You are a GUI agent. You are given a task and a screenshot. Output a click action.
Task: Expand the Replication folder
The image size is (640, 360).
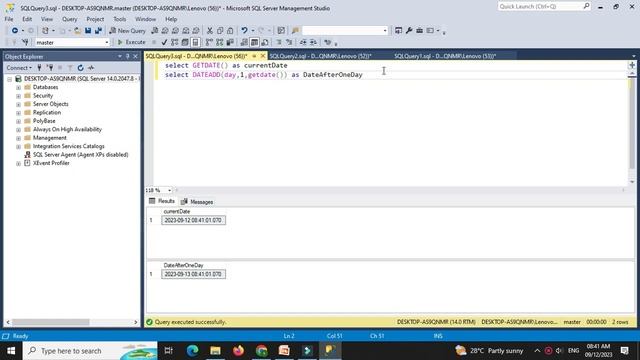18,113
